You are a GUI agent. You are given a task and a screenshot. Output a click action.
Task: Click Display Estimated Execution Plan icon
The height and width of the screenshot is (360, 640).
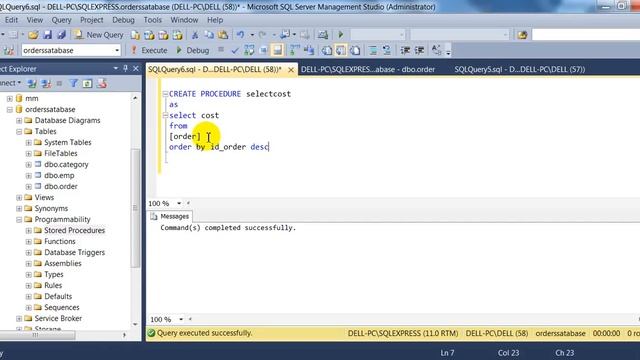pyautogui.click(x=249, y=51)
